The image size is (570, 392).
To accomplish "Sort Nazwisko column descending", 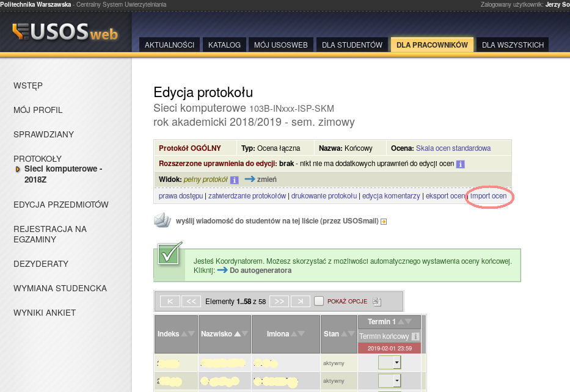I will click(x=246, y=334).
